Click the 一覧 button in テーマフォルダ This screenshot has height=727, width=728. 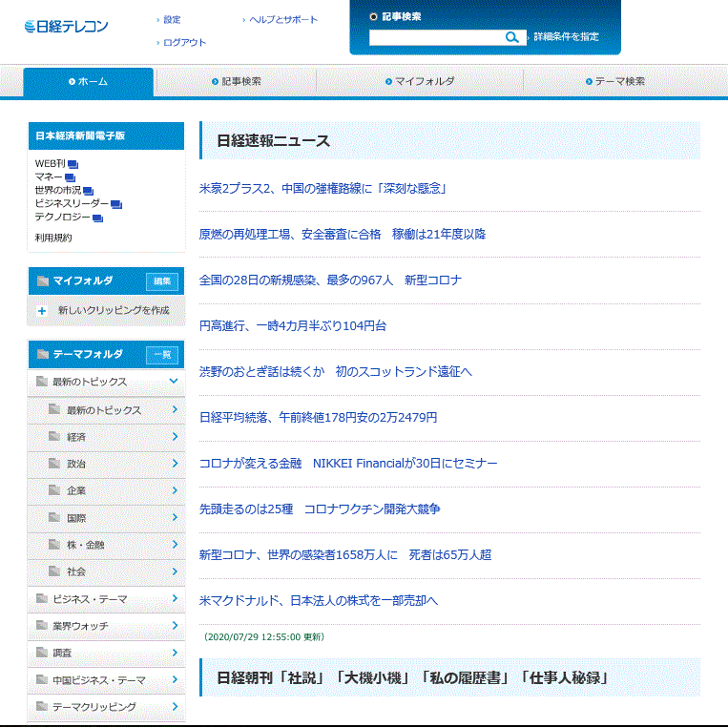(162, 355)
